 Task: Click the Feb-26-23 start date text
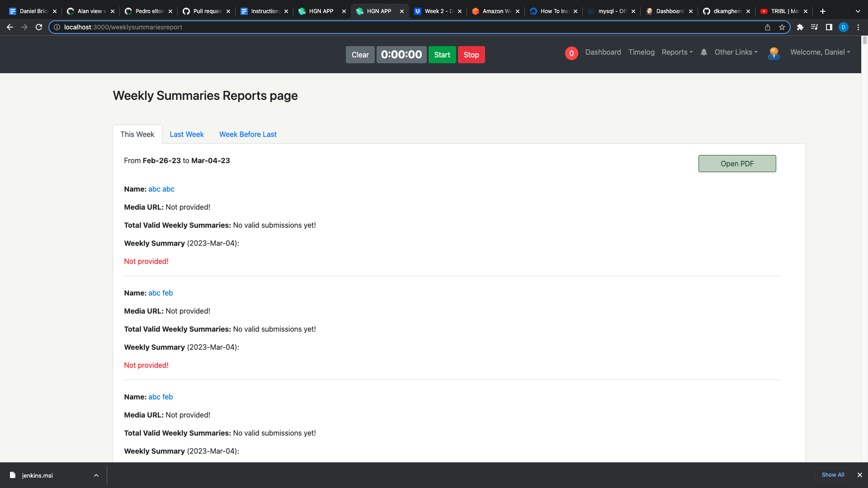pyautogui.click(x=162, y=161)
